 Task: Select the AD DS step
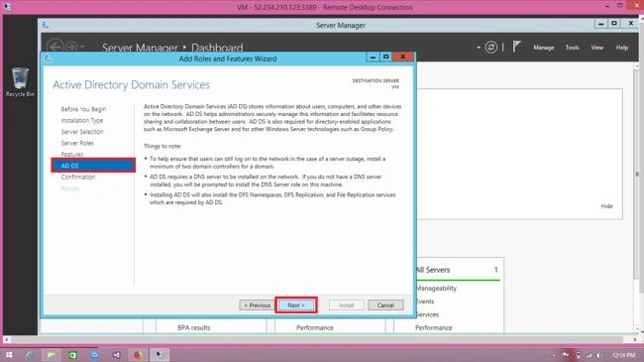[93, 166]
